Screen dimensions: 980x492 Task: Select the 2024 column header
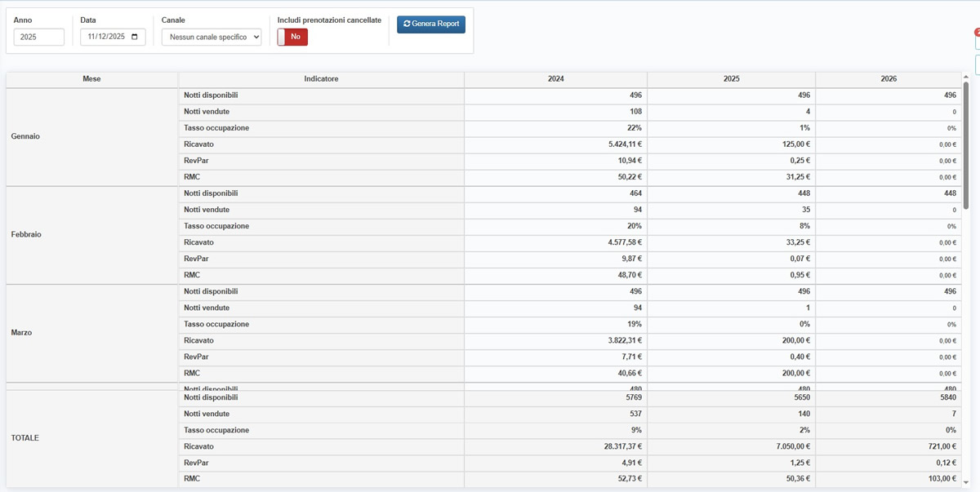[555, 79]
